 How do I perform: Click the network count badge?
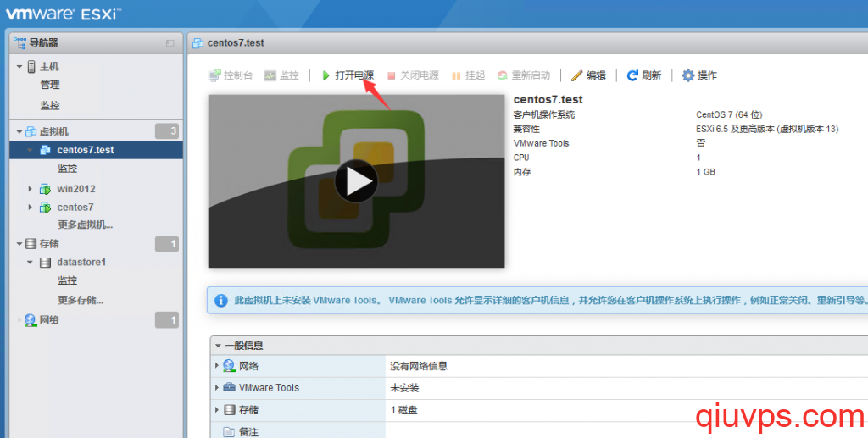[x=167, y=320]
